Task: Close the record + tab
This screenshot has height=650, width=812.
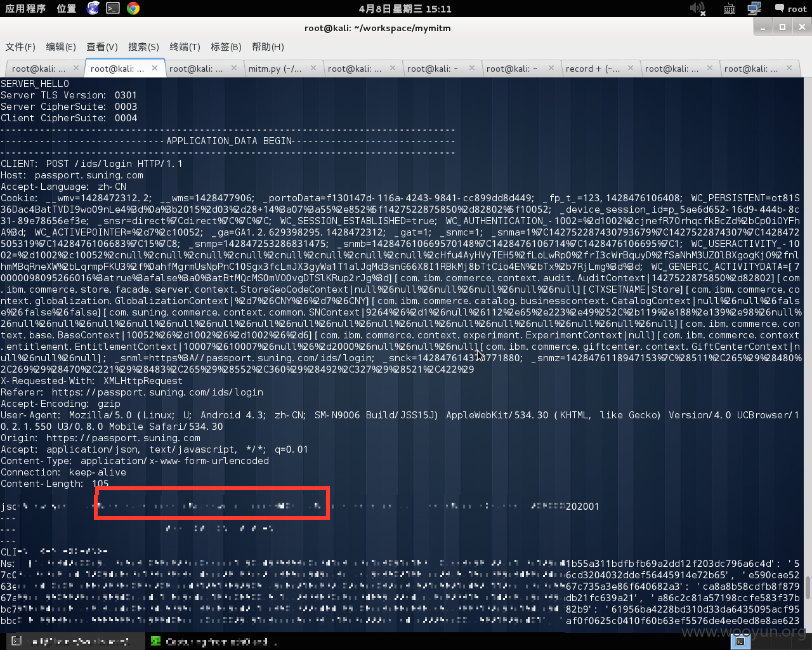Action: (x=631, y=68)
